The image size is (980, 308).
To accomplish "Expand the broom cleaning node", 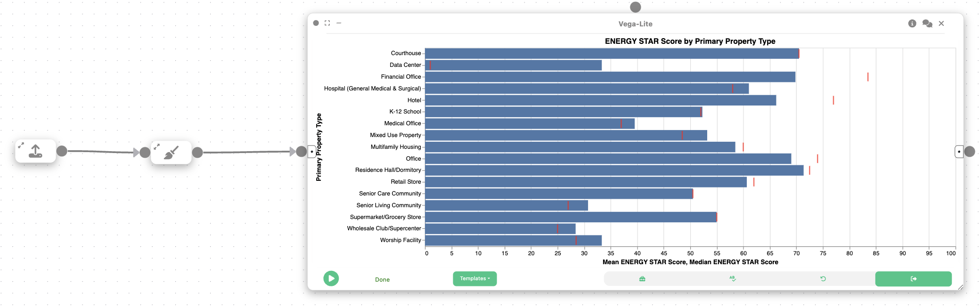I will click(x=156, y=146).
